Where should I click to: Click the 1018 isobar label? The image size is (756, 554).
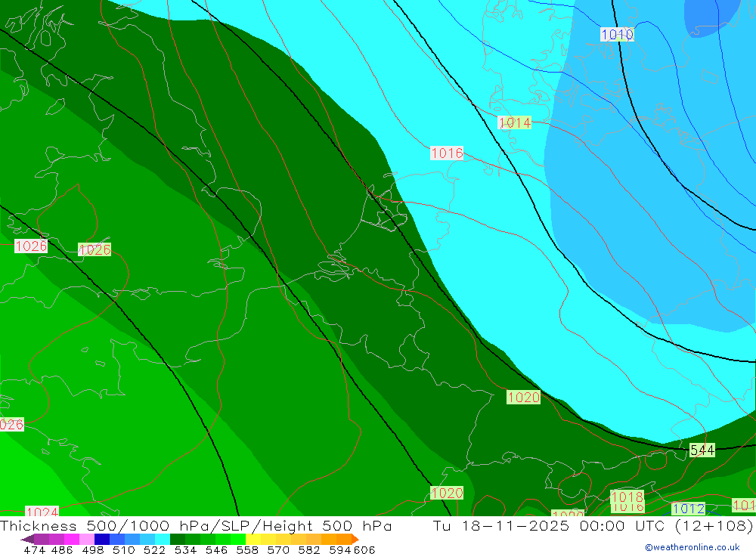click(627, 497)
